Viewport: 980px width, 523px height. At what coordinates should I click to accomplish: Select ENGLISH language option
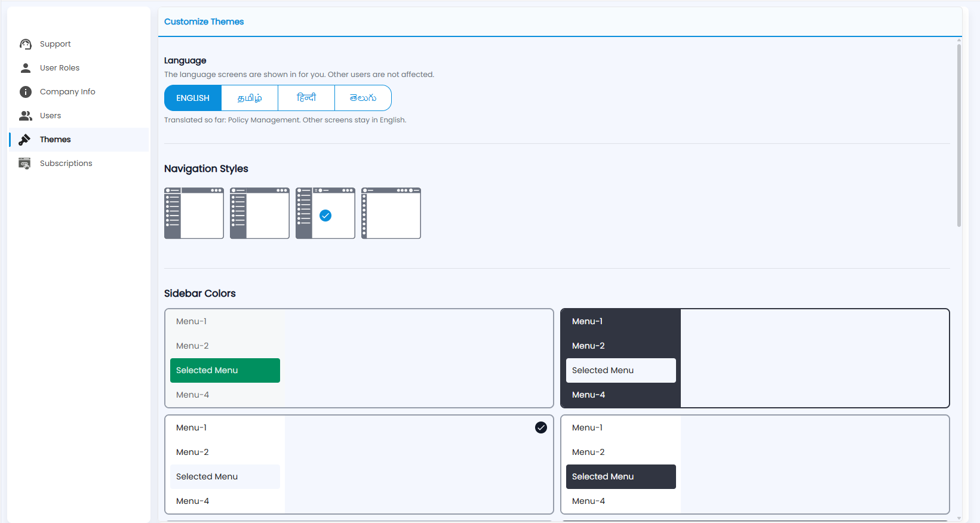click(193, 98)
